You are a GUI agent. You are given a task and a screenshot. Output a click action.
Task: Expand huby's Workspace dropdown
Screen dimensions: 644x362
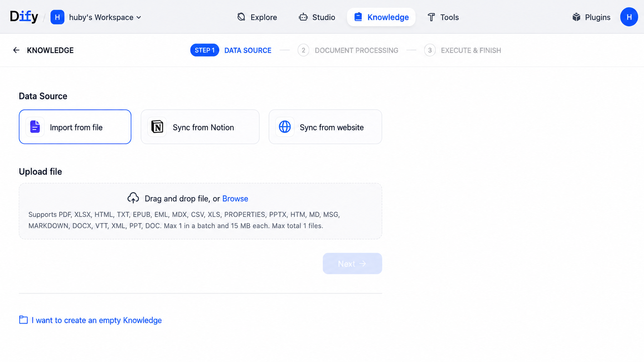click(105, 17)
